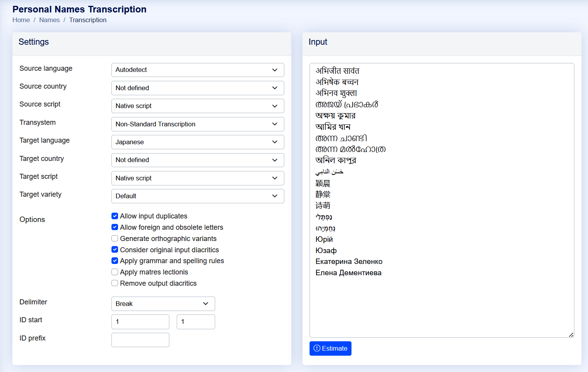Click the Source script label
Screen dimensions: 588x372
pyautogui.click(x=40, y=104)
